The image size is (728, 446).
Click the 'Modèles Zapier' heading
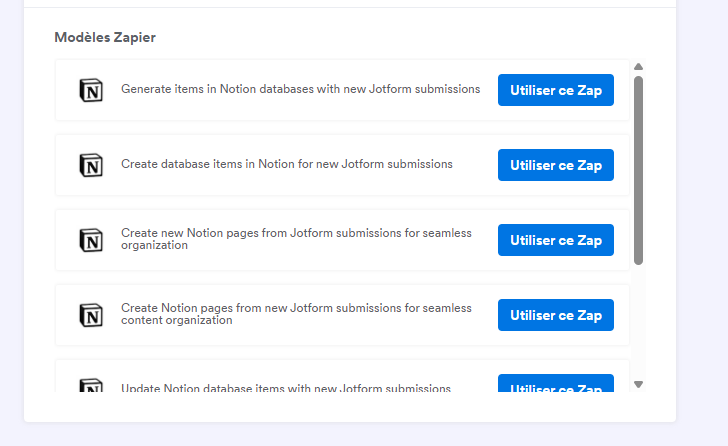[105, 38]
